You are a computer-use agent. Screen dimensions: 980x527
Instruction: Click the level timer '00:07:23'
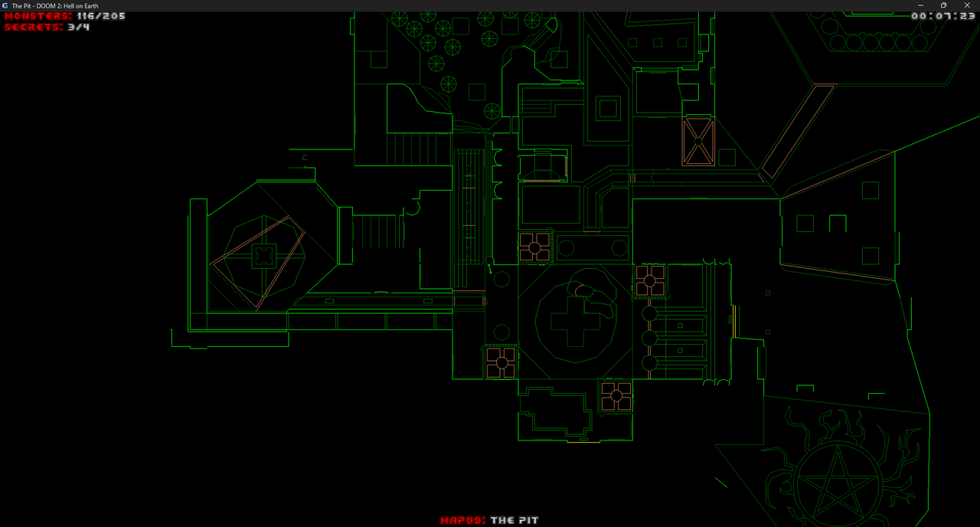943,16
